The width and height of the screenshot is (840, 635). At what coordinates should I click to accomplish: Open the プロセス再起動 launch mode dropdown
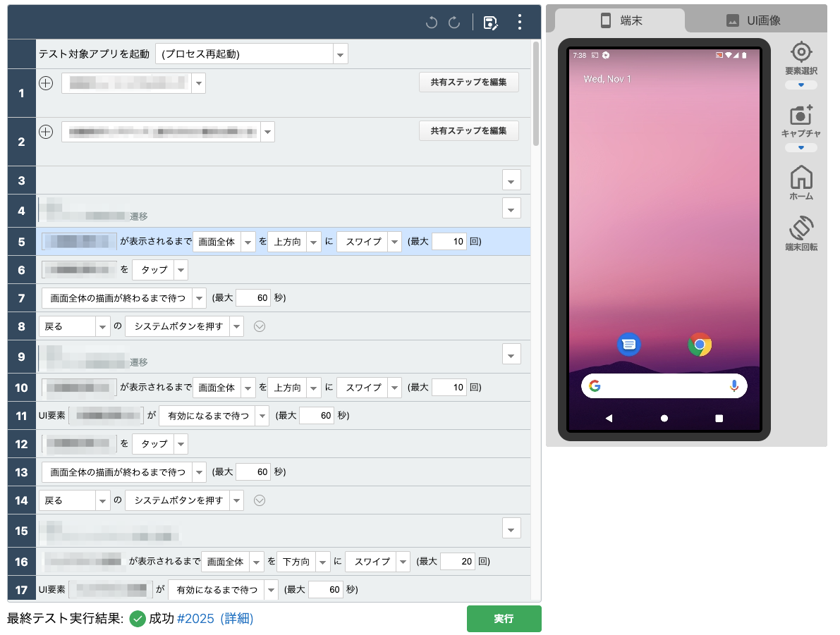(340, 54)
